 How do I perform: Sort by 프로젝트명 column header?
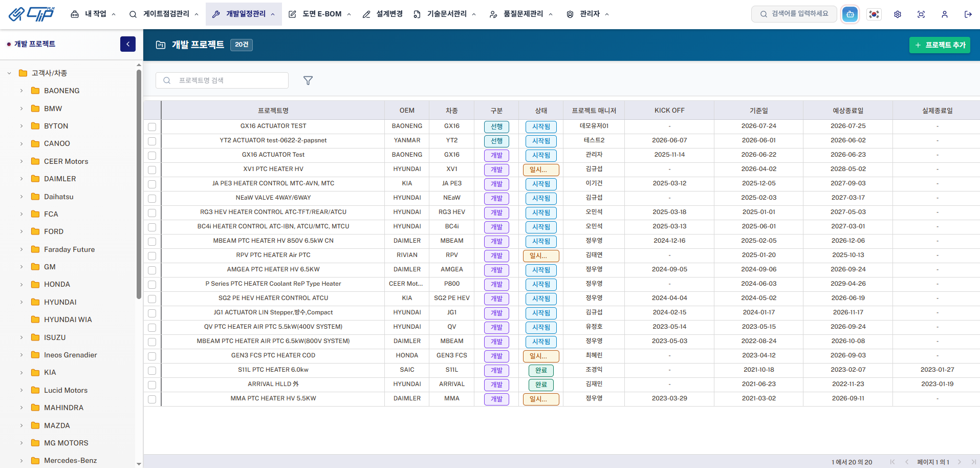273,111
